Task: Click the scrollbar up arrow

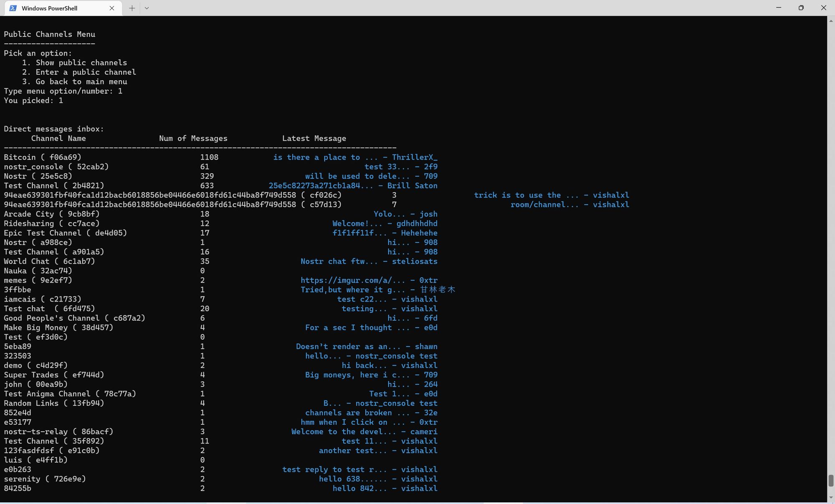Action: (831, 20)
